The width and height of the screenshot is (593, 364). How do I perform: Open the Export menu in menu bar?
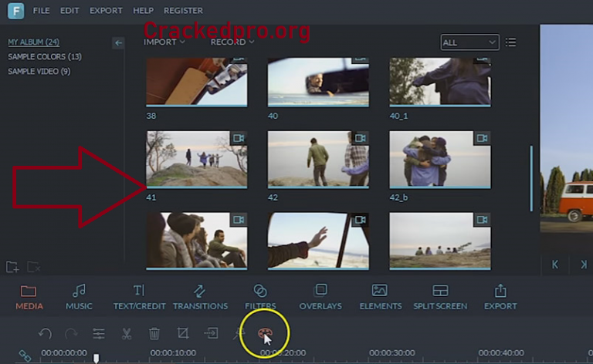coord(106,11)
